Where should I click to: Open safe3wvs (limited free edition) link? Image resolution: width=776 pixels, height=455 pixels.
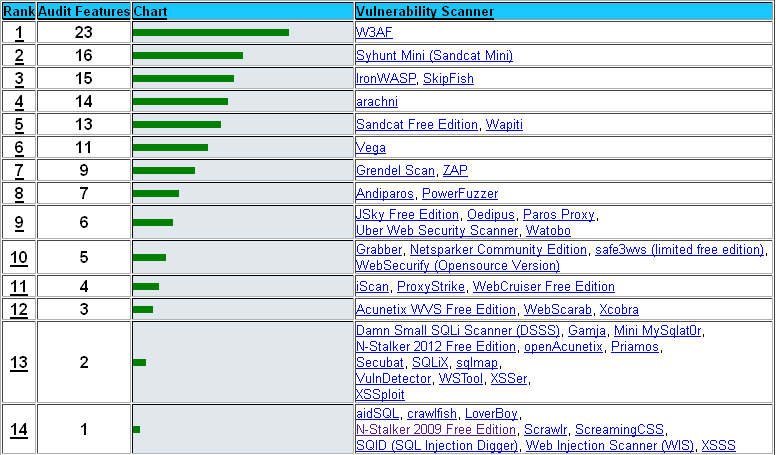point(679,250)
